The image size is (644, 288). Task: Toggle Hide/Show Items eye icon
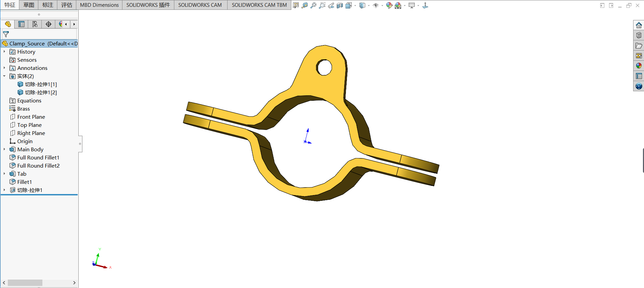tap(376, 5)
